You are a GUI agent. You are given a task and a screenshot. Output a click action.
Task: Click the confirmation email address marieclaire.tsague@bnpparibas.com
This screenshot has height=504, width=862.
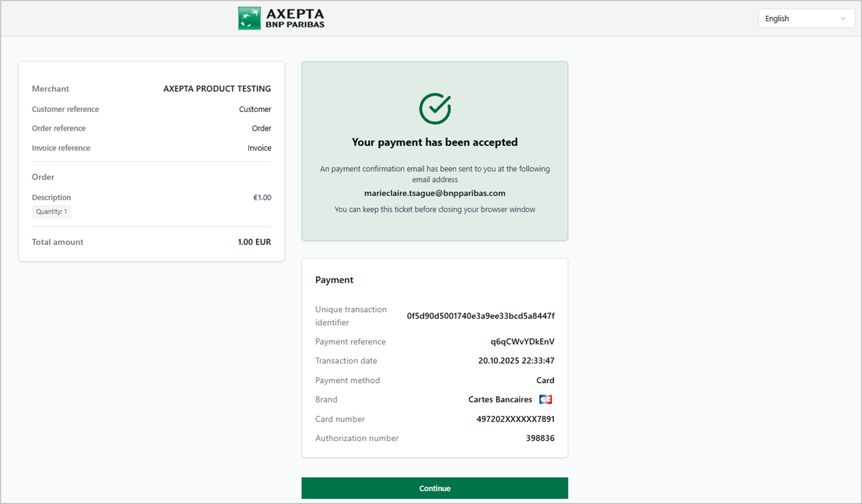click(x=434, y=193)
